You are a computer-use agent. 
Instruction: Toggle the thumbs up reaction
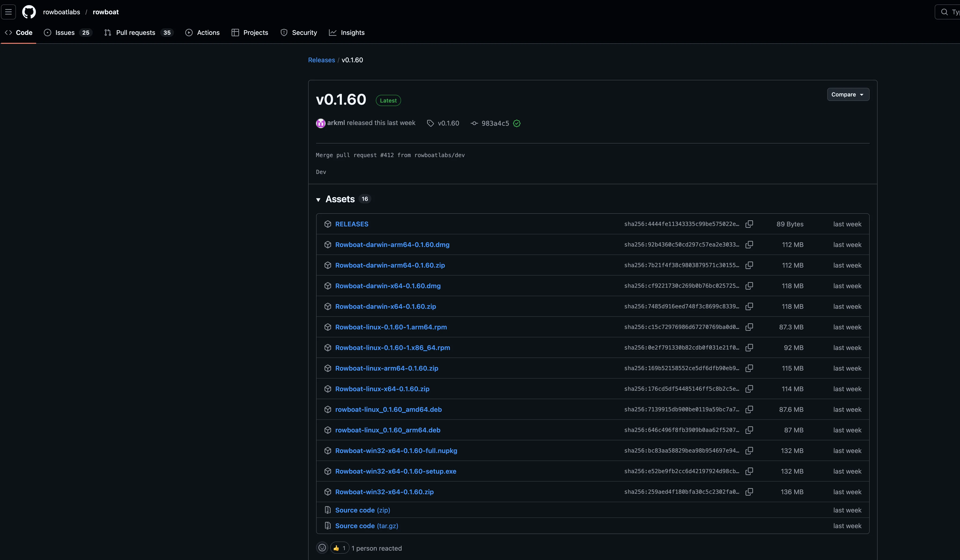pos(339,548)
